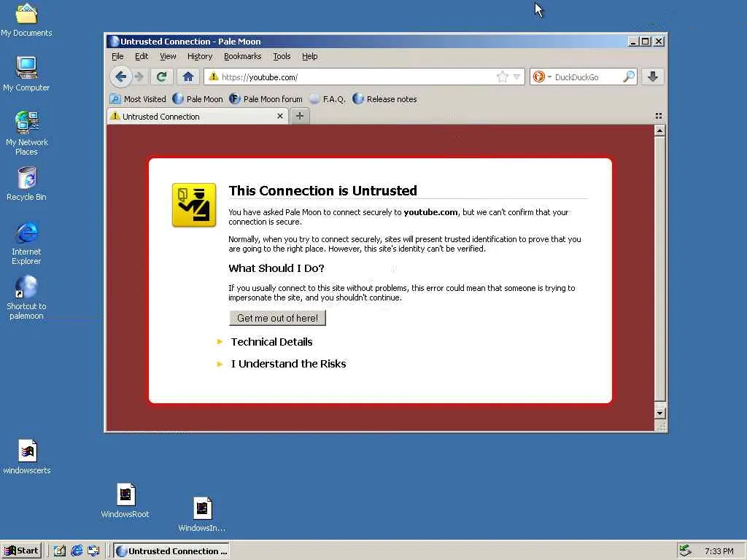Close the Untrusted Connection tab
This screenshot has height=560, width=747.
pos(279,116)
